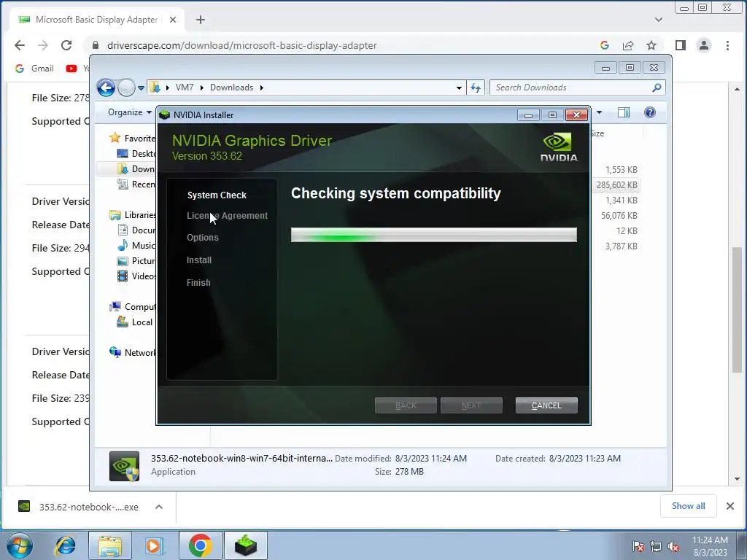
Task: Open the Organize menu in Explorer
Action: [x=130, y=112]
